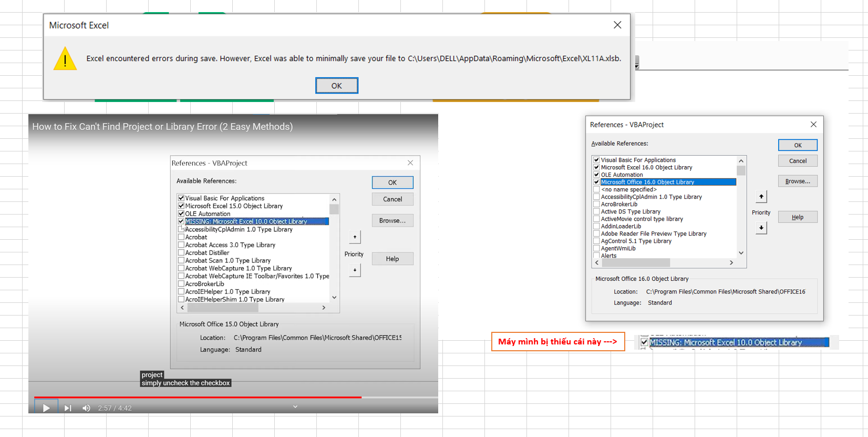The height and width of the screenshot is (437, 868).
Task: Click Help in right References dialog
Action: coord(798,217)
